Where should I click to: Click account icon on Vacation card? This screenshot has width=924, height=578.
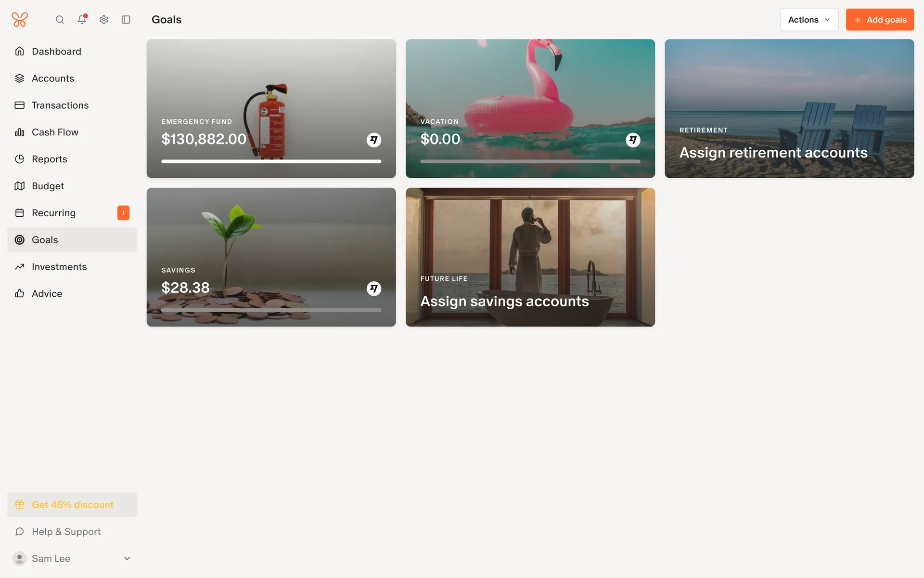(633, 140)
